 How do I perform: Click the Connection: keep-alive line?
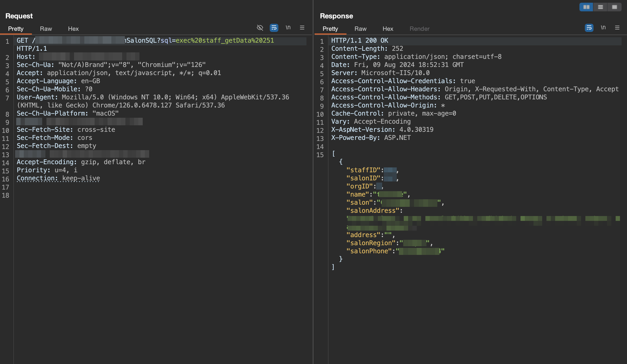[58, 178]
